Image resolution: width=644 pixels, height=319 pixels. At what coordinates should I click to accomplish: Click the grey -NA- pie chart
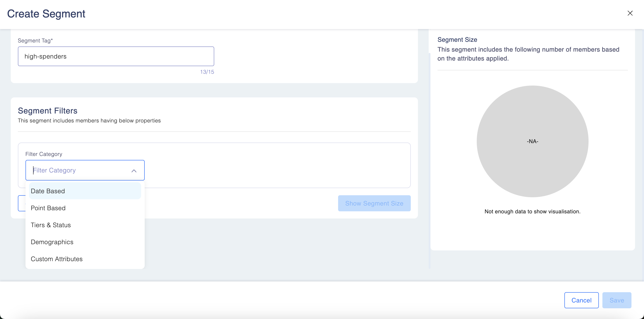[532, 141]
